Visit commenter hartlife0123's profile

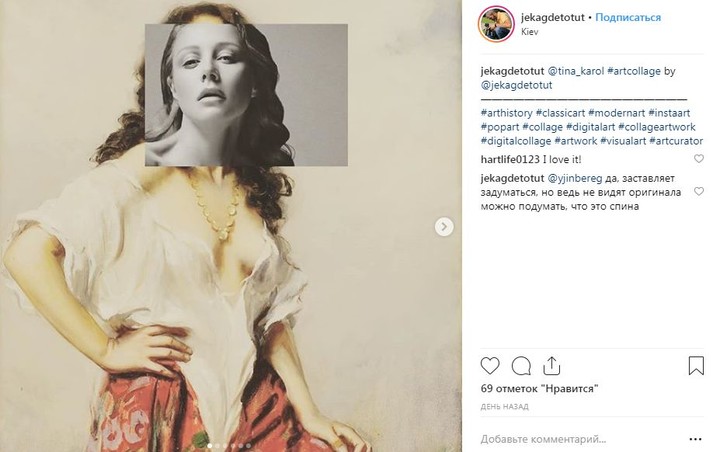(508, 159)
